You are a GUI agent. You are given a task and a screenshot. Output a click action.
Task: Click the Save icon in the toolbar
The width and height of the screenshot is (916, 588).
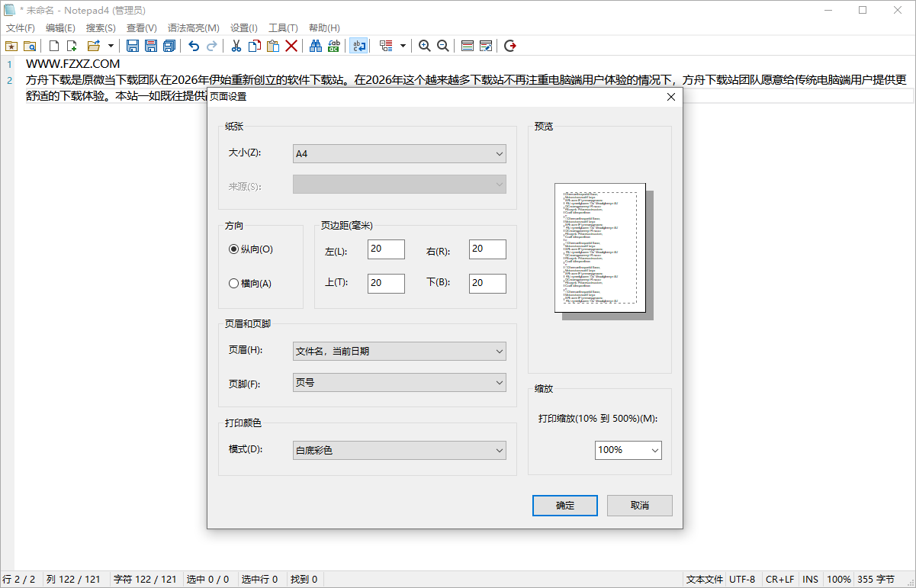coord(132,46)
